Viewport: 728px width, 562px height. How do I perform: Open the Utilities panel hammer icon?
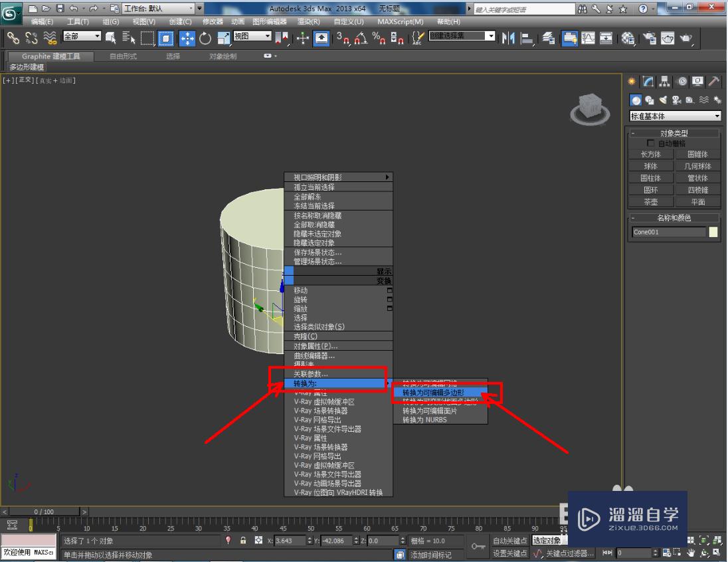(x=714, y=82)
